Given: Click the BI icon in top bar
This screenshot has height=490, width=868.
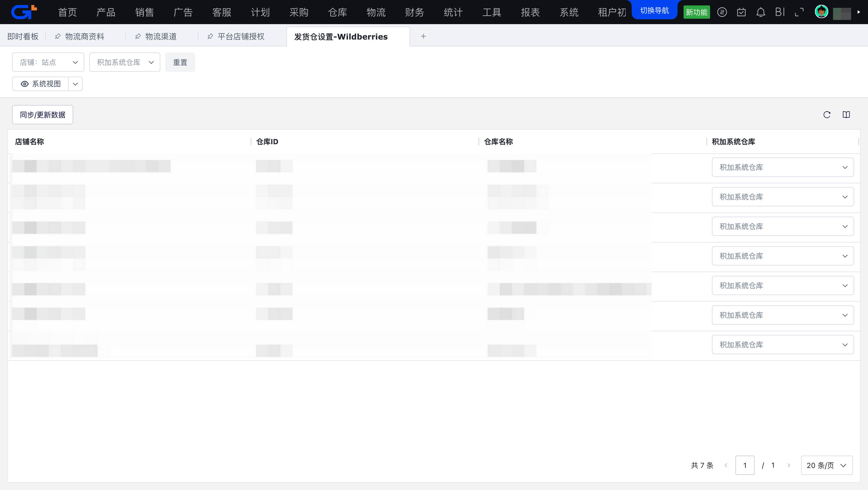Looking at the screenshot, I should [780, 12].
